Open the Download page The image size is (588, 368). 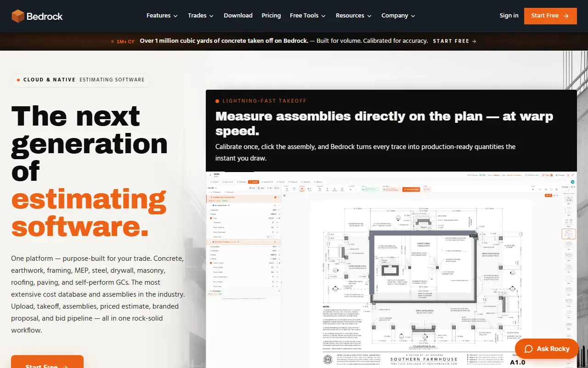point(238,16)
